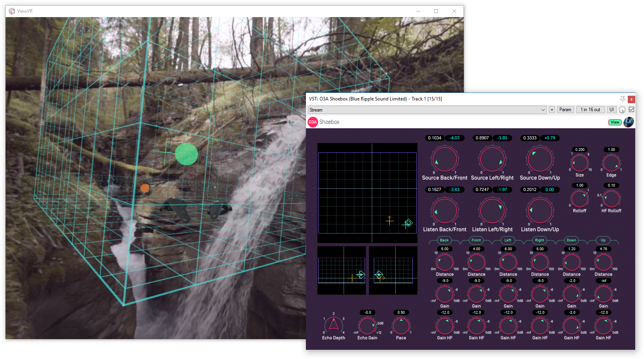
Task: Maximize the ViewVR window
Action: 436,11
